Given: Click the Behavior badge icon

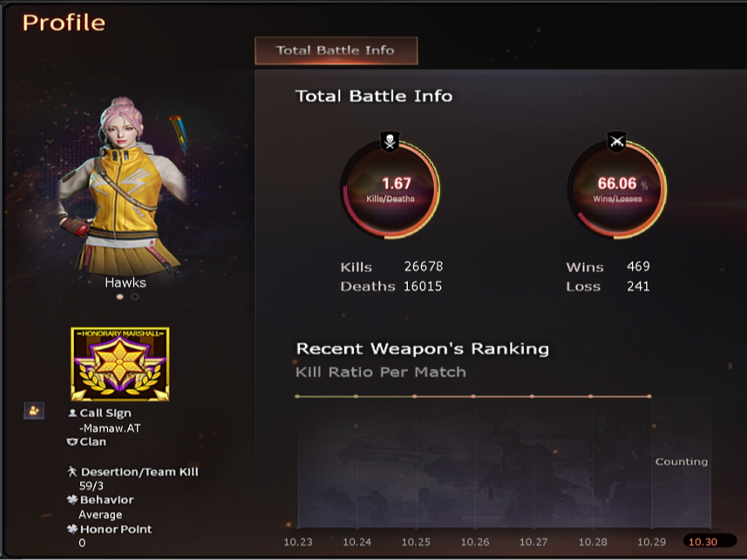Looking at the screenshot, I should click(72, 500).
